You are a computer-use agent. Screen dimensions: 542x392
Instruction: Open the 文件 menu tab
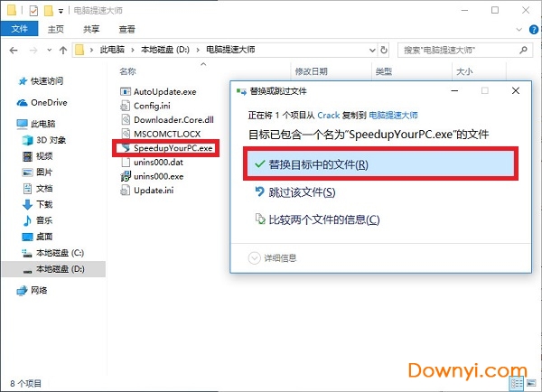click(19, 30)
